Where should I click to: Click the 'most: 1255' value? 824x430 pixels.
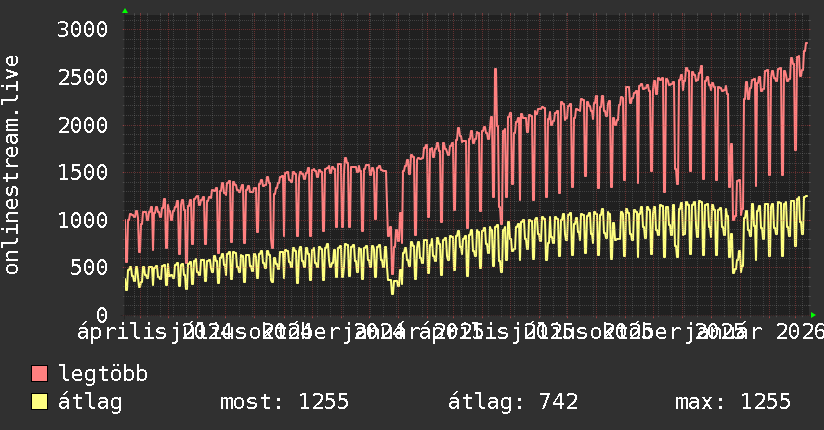tap(284, 402)
